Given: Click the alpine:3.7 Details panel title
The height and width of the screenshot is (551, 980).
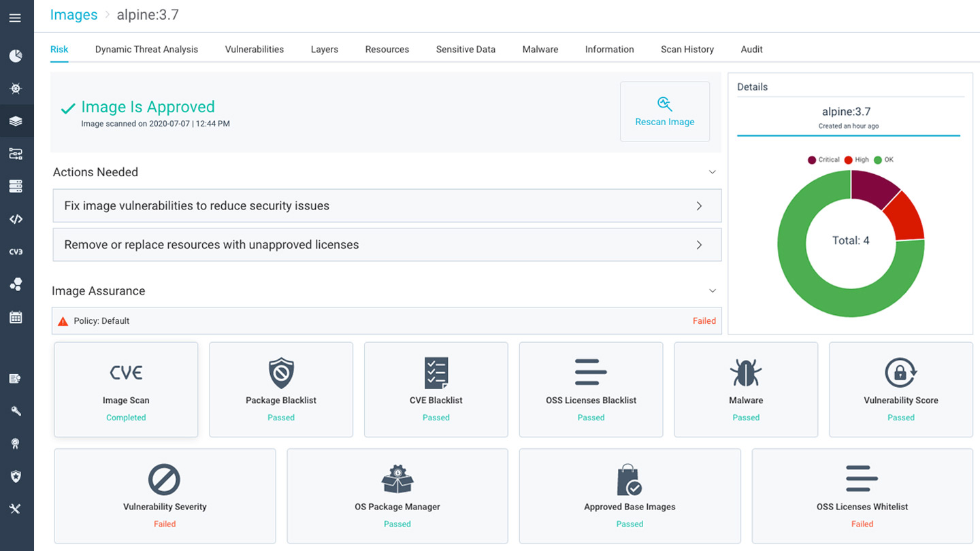Looking at the screenshot, I should click(846, 112).
